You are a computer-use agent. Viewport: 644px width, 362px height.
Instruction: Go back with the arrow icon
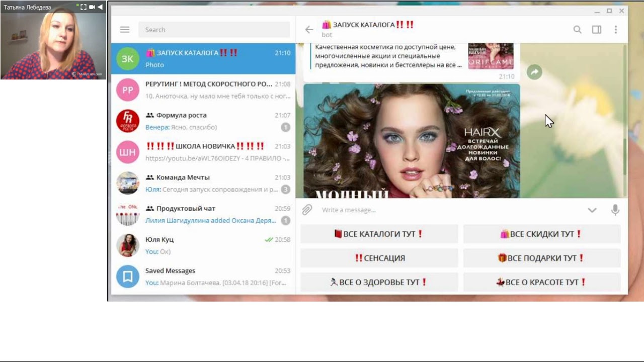pyautogui.click(x=309, y=30)
